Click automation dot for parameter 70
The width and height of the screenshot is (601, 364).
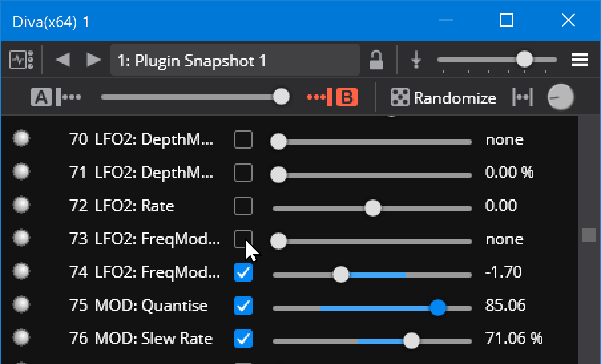pyautogui.click(x=21, y=139)
